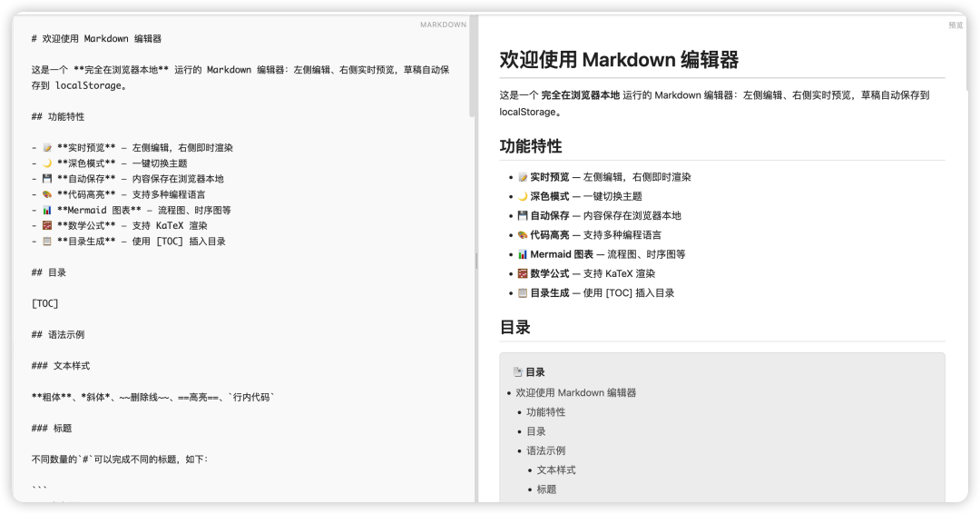Viewport: 980px width, 514px height.
Task: Click the '[TOC]' line in the editor
Action: tap(45, 304)
